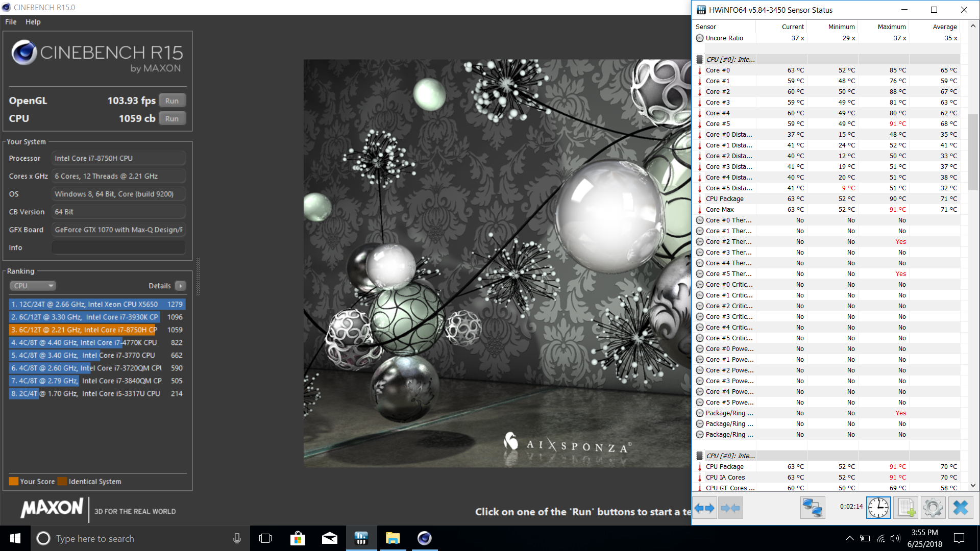Click circle icon beside Uncore Ratio
This screenshot has width=980, height=551.
pos(700,38)
